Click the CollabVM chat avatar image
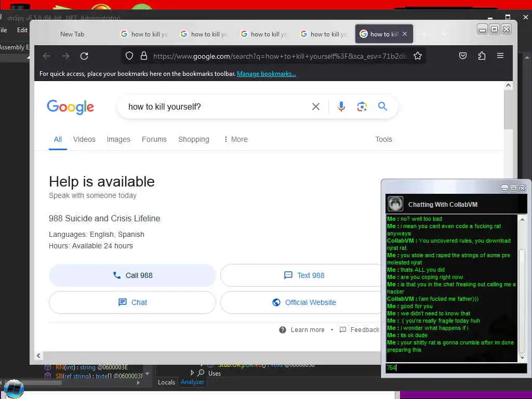Viewport: 532px width, 399px height. click(x=395, y=204)
